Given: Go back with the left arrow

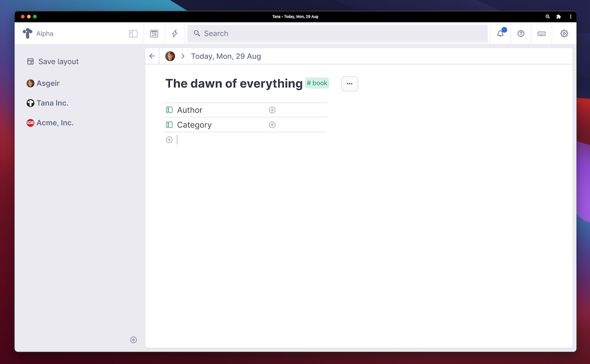Looking at the screenshot, I should pyautogui.click(x=152, y=56).
